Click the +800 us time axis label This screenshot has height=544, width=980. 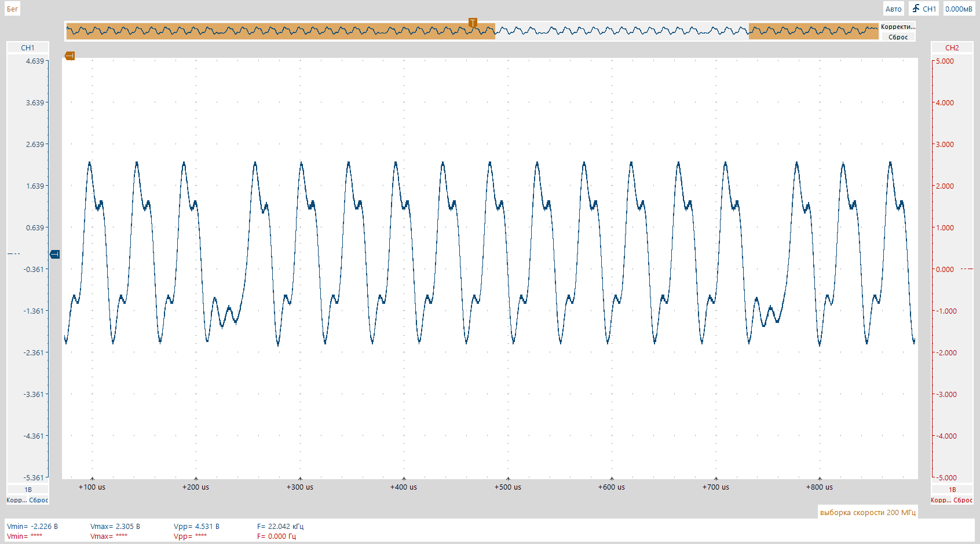pyautogui.click(x=820, y=487)
